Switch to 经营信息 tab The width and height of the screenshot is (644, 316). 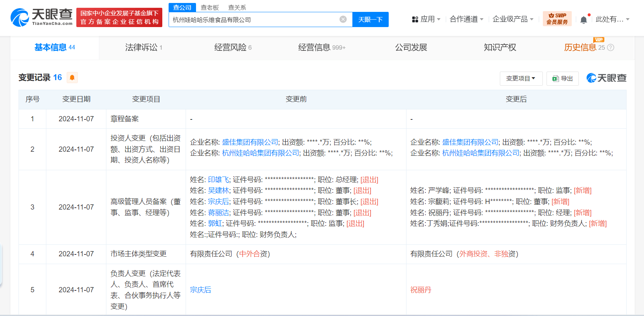click(x=322, y=47)
